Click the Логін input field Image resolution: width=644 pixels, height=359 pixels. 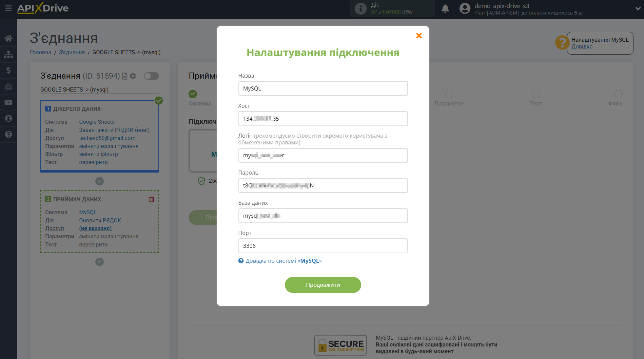pyautogui.click(x=323, y=155)
